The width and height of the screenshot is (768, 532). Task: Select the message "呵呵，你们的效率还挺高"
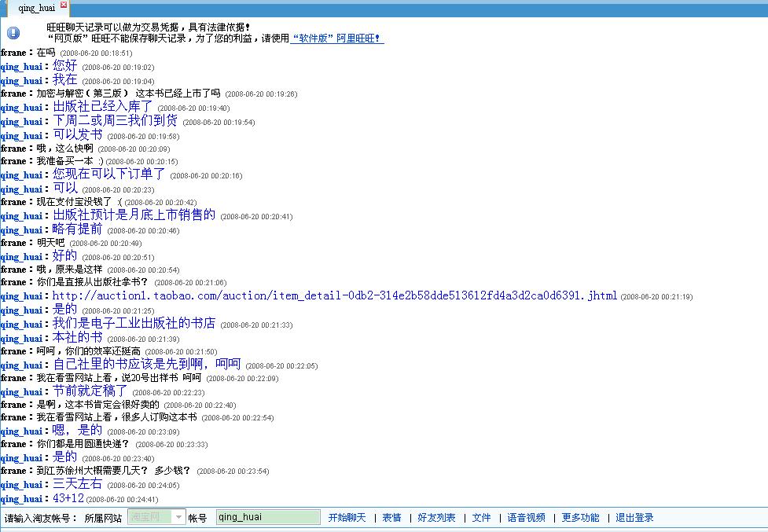pos(88,351)
